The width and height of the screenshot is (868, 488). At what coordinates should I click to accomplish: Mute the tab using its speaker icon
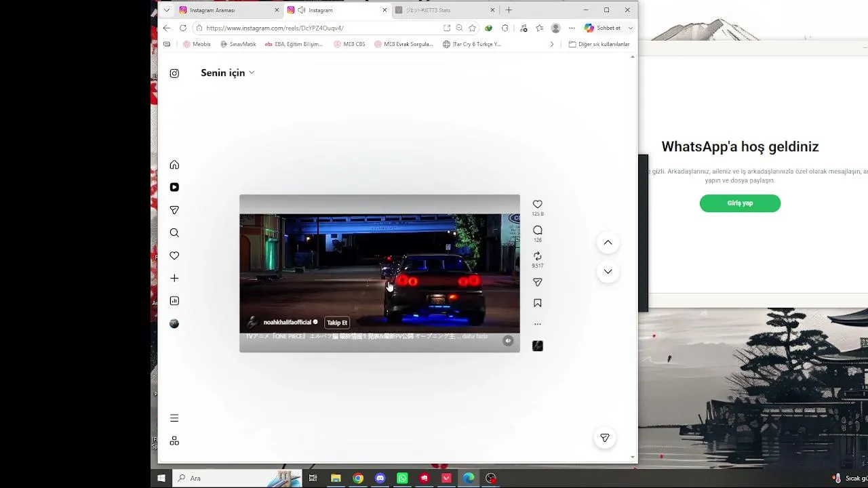(x=302, y=10)
